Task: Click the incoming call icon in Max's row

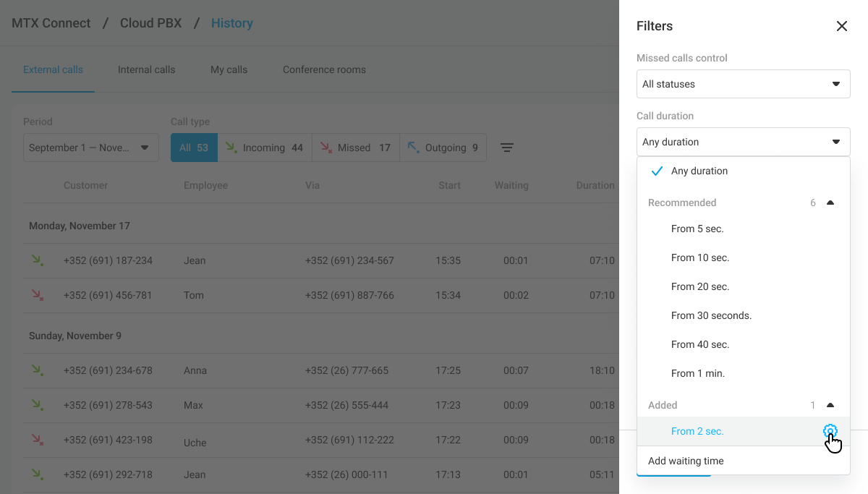Action: [x=36, y=405]
